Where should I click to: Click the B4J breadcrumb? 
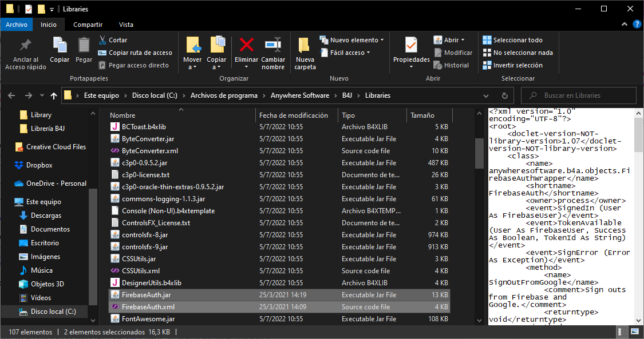pyautogui.click(x=347, y=95)
